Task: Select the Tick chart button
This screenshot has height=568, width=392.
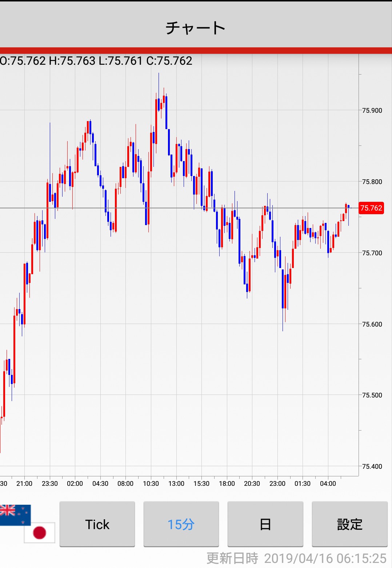Action: point(97,524)
